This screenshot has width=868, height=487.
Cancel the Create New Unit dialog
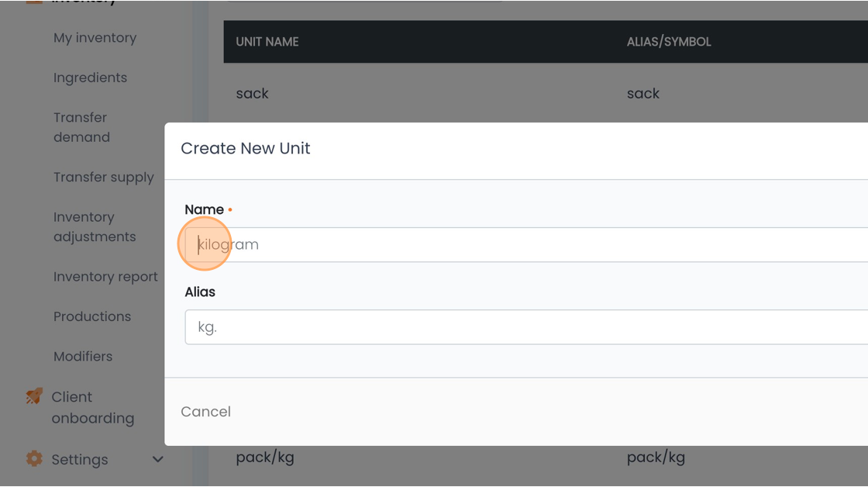point(205,412)
